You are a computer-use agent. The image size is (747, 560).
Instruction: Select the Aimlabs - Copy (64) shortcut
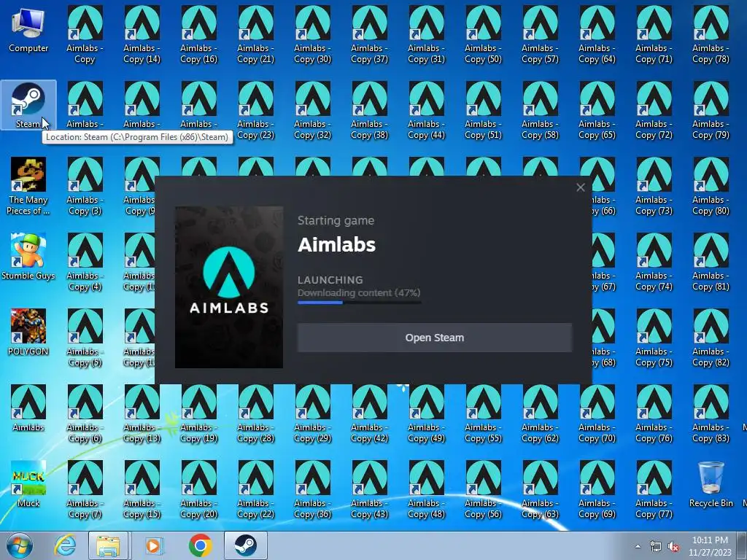tap(597, 35)
